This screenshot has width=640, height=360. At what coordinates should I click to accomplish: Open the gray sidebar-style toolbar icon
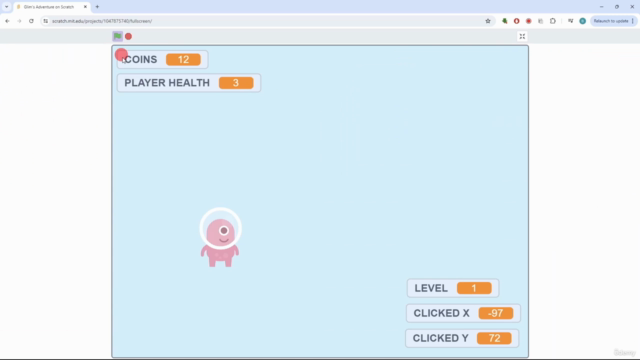tap(540, 21)
